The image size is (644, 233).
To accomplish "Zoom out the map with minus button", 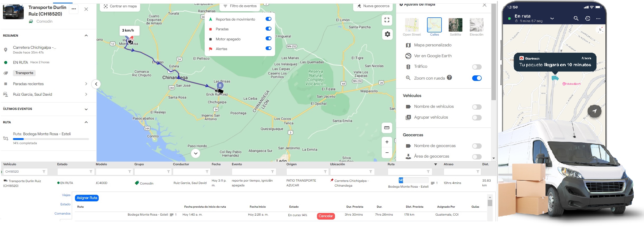I will (387, 153).
